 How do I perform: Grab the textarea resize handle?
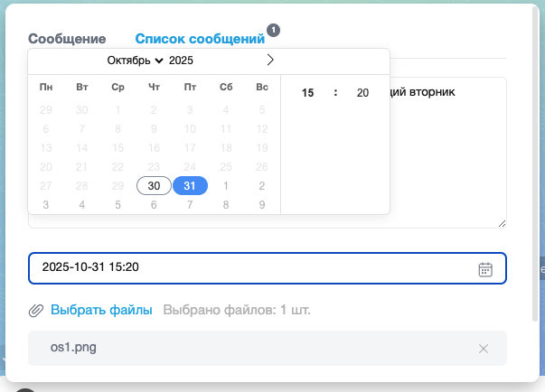(x=502, y=223)
